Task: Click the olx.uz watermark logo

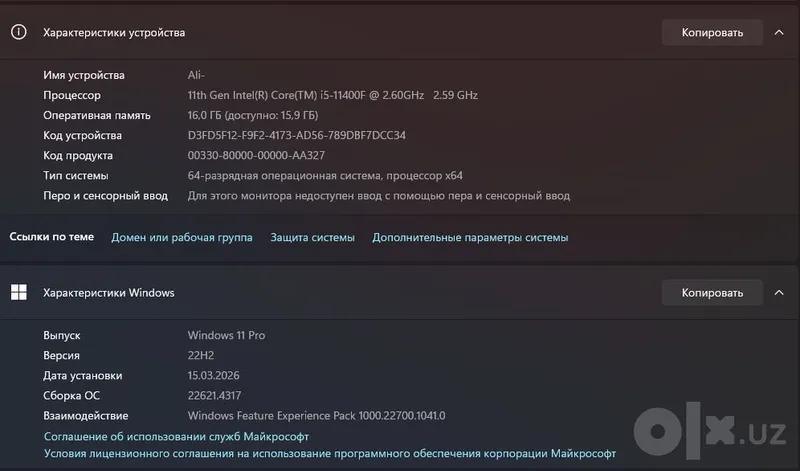Action: pyautogui.click(x=710, y=431)
